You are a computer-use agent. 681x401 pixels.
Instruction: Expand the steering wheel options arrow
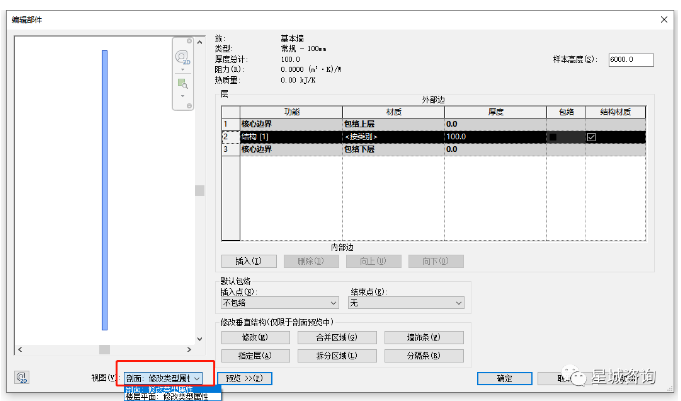pyautogui.click(x=182, y=70)
